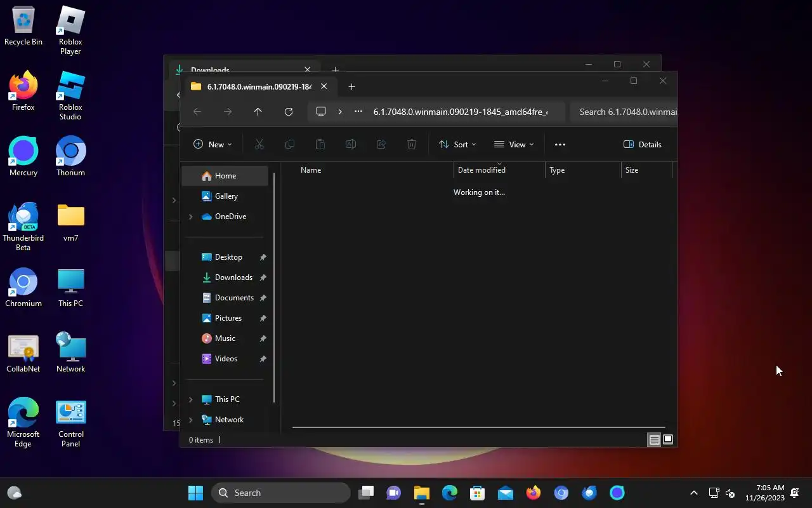Select the Mercury browser desktop icon
The height and width of the screenshot is (508, 812).
pos(23,156)
